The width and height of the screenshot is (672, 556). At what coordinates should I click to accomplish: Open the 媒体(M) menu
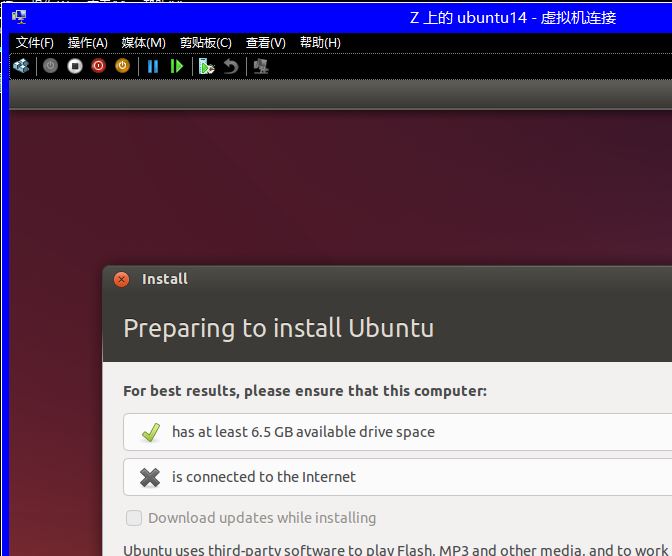144,43
